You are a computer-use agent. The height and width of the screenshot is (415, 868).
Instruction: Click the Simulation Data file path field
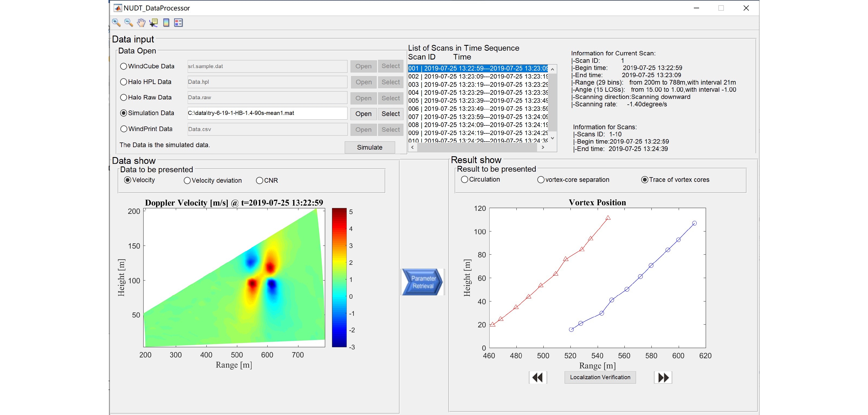coord(267,113)
